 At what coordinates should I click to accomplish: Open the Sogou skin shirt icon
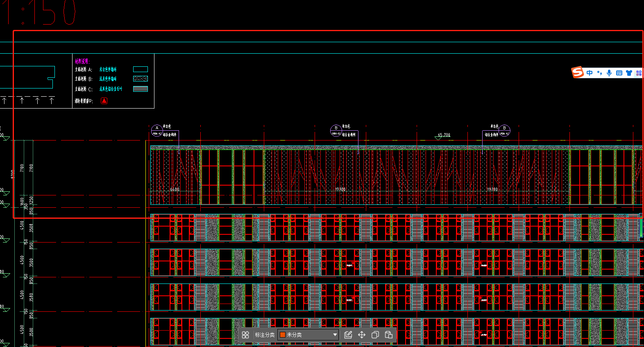pos(629,73)
